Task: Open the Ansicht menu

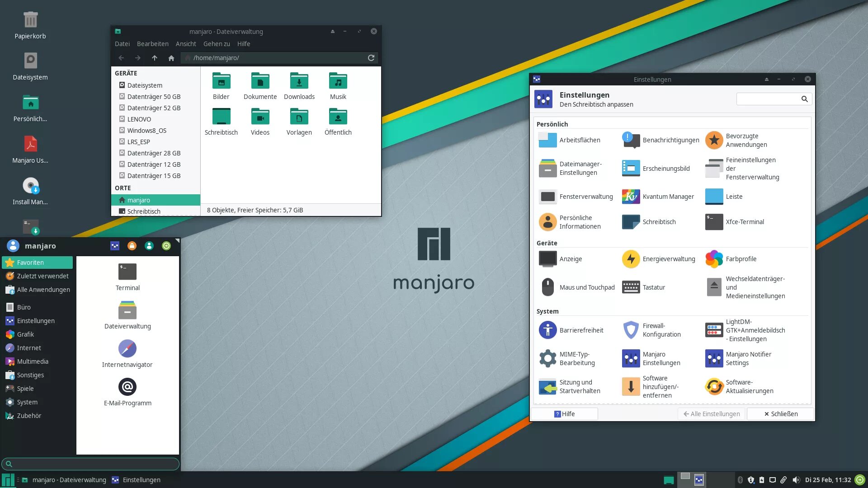Action: pyautogui.click(x=185, y=44)
